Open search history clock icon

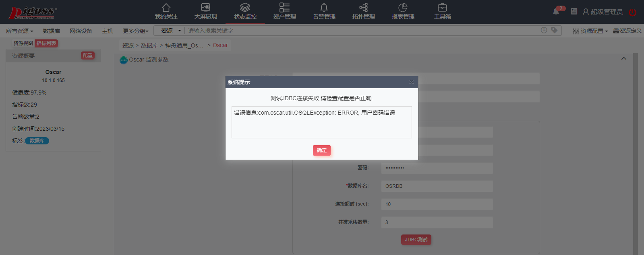544,30
